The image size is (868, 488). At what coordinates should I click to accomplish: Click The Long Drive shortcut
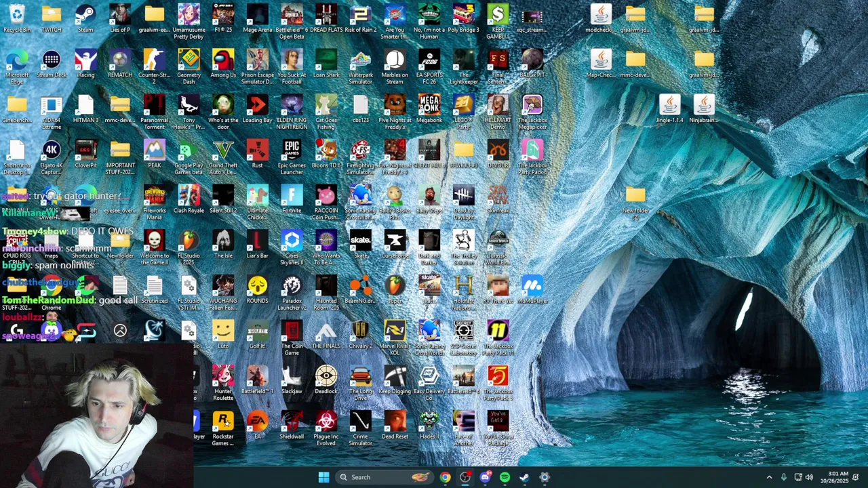pos(360,384)
